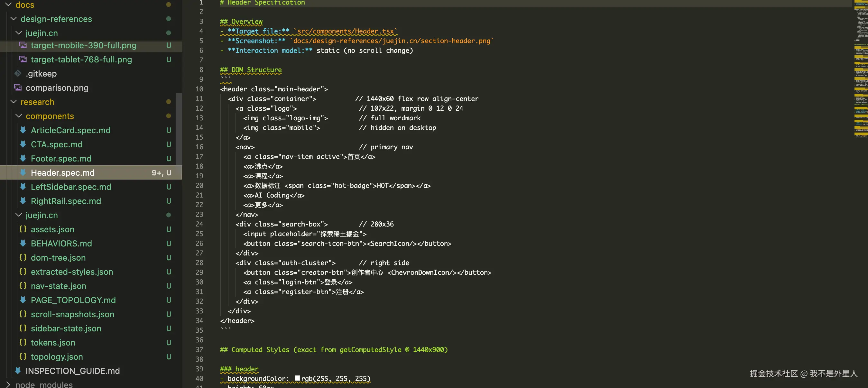
Task: Click the JSON braces icon beside dom-tree.json
Action: coord(23,258)
